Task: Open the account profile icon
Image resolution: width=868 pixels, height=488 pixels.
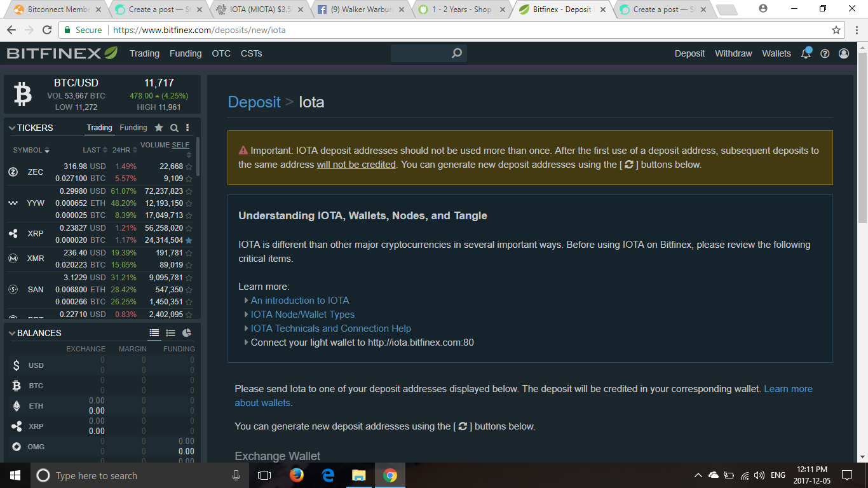Action: click(844, 53)
